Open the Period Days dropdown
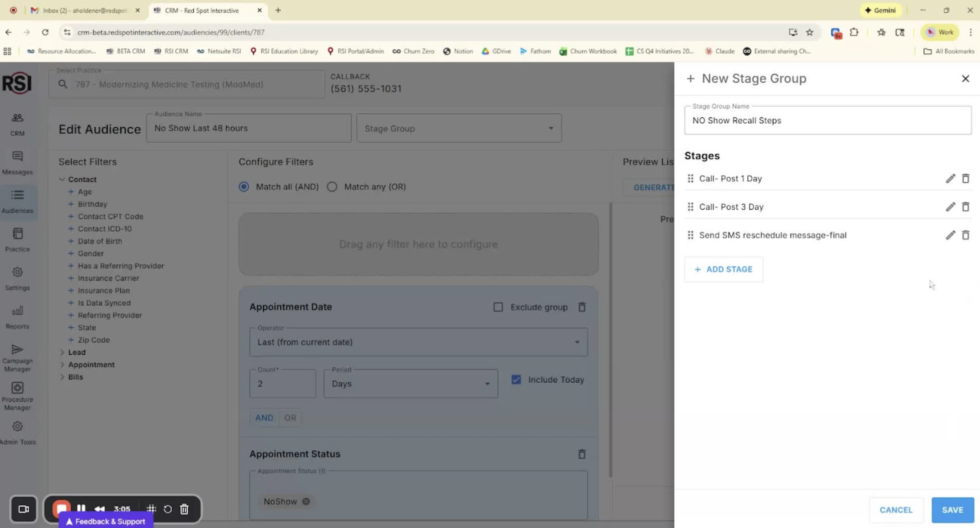 pos(410,384)
